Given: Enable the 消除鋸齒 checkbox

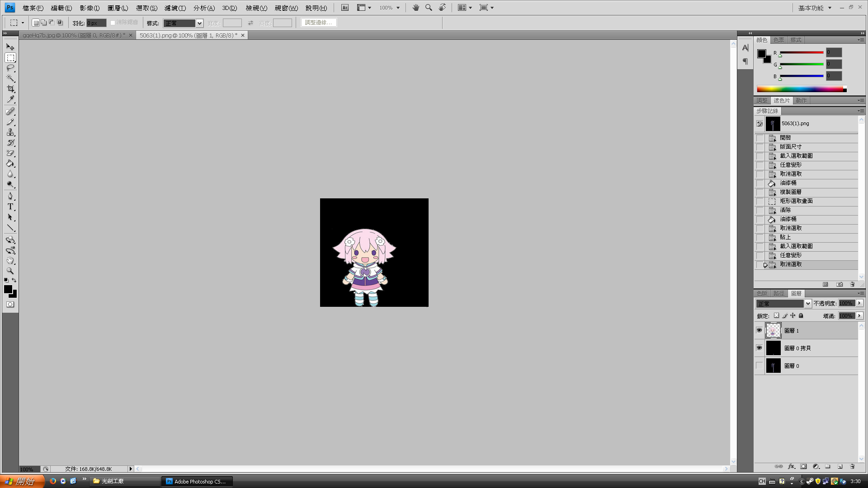Looking at the screenshot, I should 113,22.
